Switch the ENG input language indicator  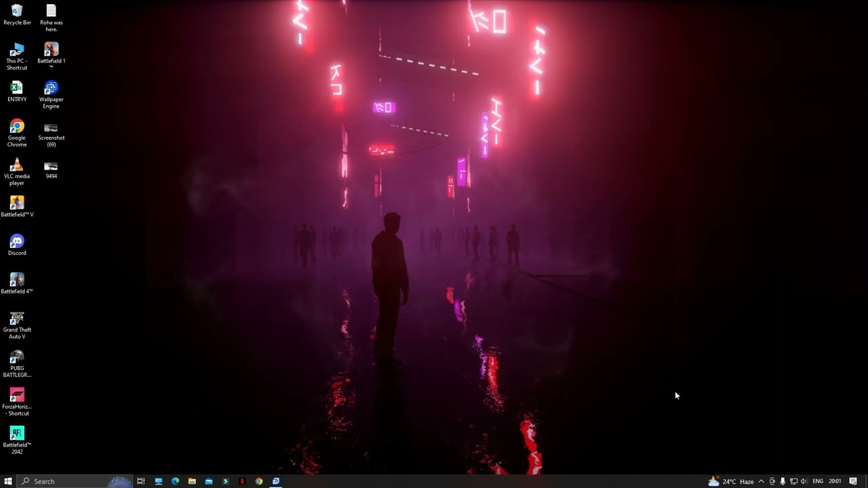818,481
